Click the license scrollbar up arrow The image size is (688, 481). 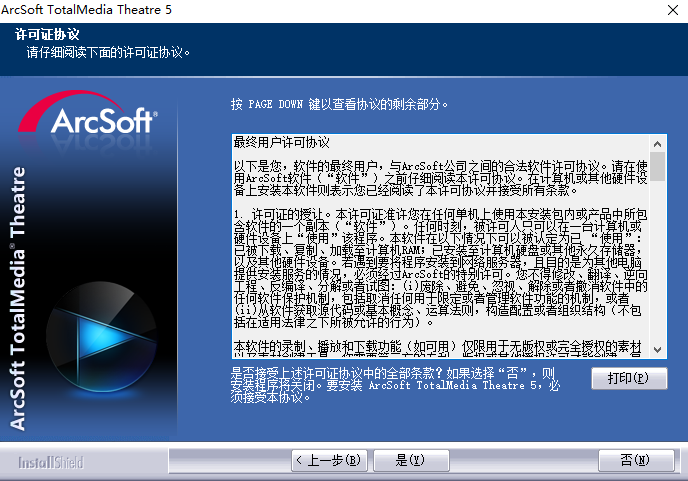pos(657,144)
